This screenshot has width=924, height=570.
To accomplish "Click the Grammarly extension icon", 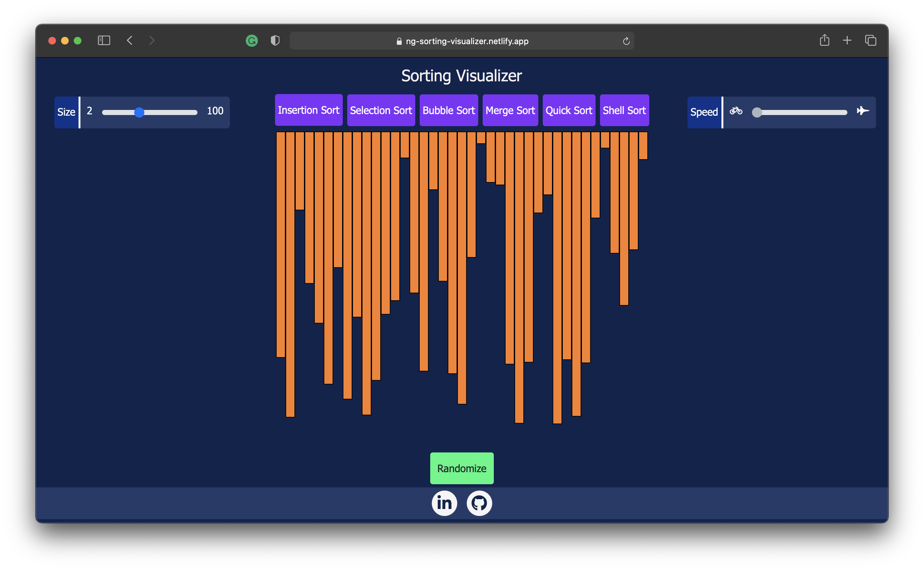I will 252,40.
